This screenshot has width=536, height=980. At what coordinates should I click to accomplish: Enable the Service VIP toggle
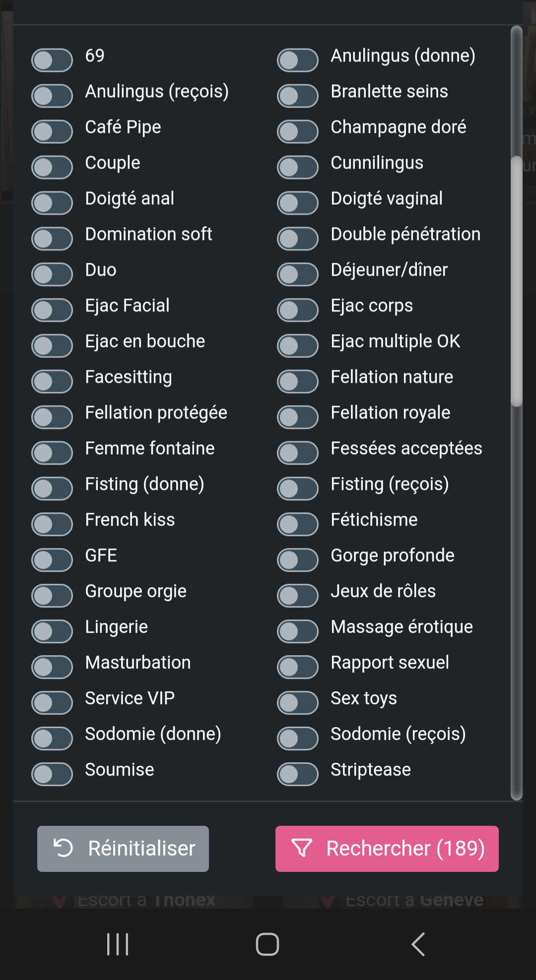click(52, 703)
